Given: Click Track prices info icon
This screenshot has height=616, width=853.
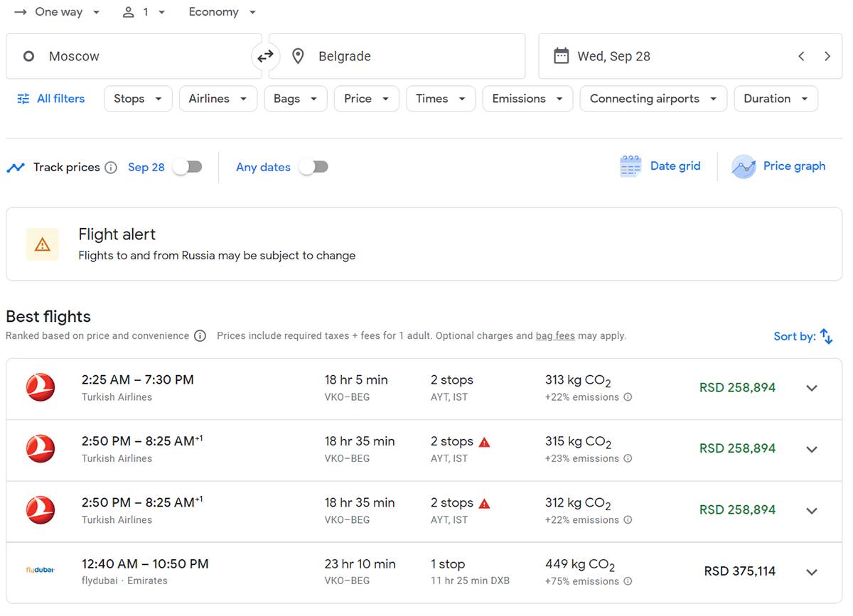Looking at the screenshot, I should tap(111, 168).
